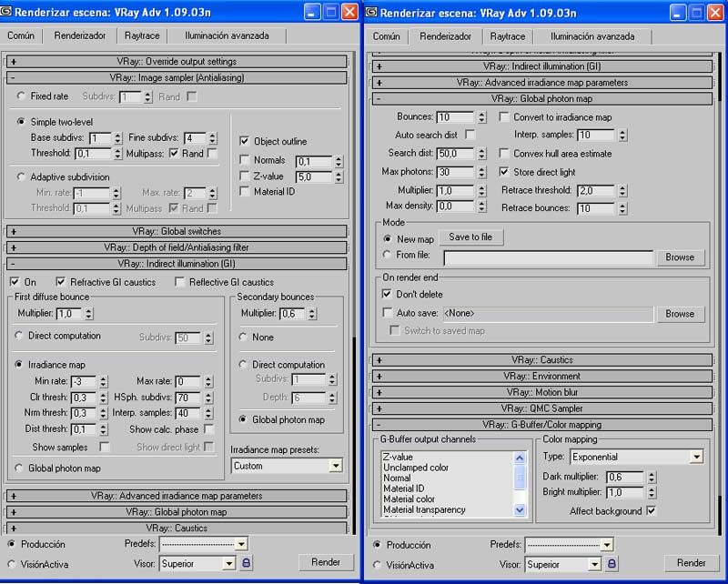Image resolution: width=728 pixels, height=584 pixels.
Task: Toggle Refractive GI caustics checkbox
Action: [x=60, y=281]
